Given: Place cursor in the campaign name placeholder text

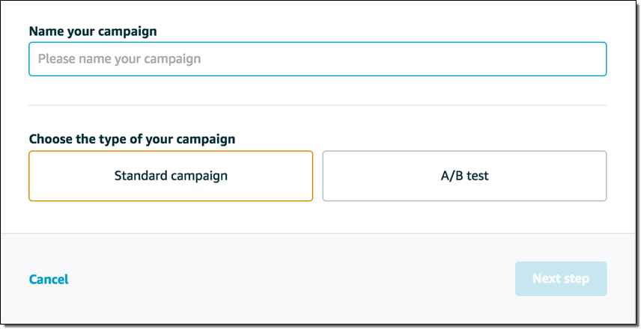Looking at the screenshot, I should [120, 59].
